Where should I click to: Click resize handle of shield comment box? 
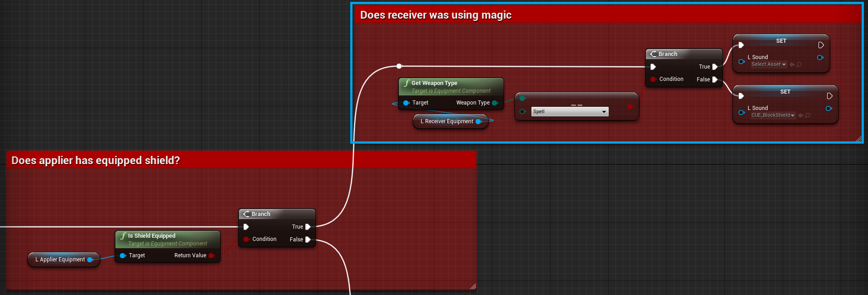[473, 286]
